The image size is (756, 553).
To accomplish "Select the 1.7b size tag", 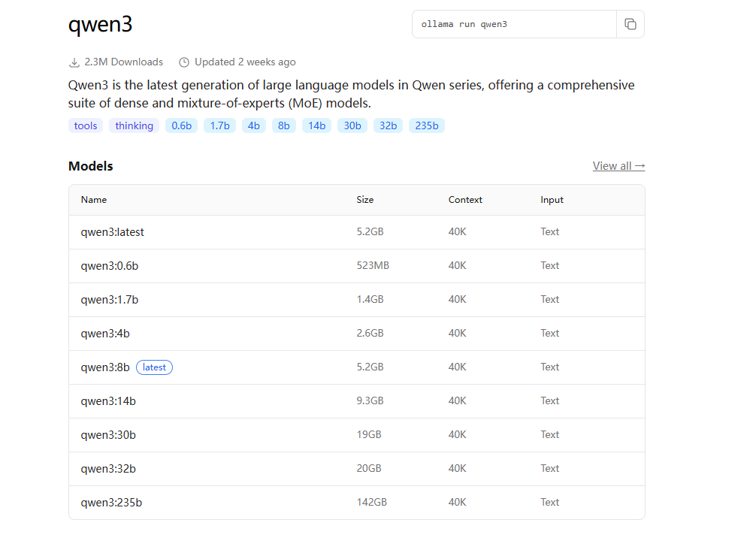I will coord(219,125).
